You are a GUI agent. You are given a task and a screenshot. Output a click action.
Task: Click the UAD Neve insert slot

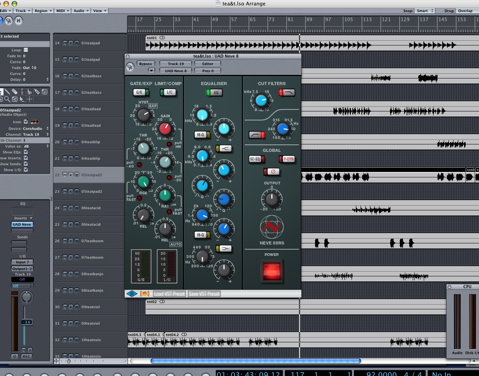pyautogui.click(x=22, y=224)
